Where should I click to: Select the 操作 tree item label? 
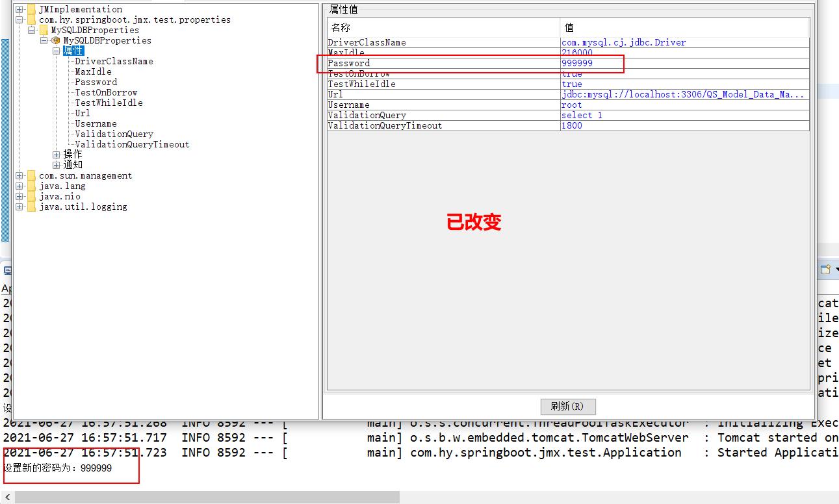(x=73, y=155)
